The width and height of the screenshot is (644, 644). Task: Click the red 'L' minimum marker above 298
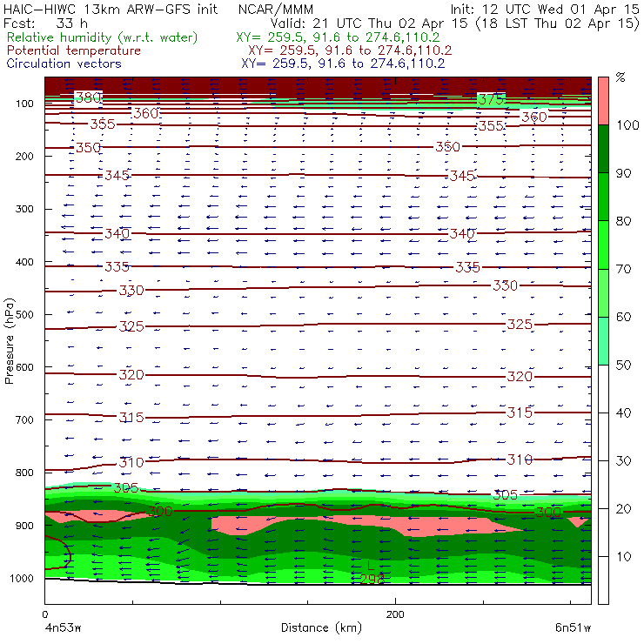tap(371, 565)
